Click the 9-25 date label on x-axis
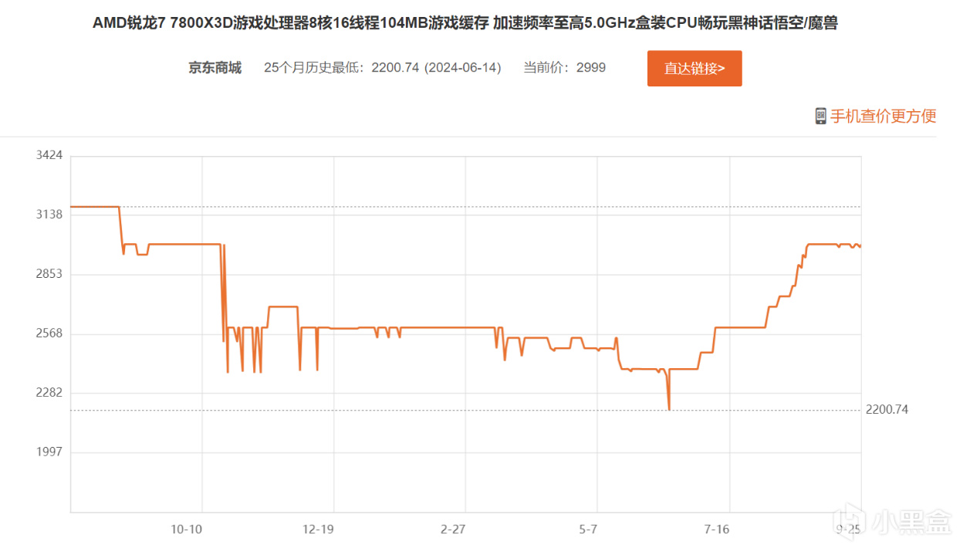Screen dimensions: 980x555 click(848, 530)
